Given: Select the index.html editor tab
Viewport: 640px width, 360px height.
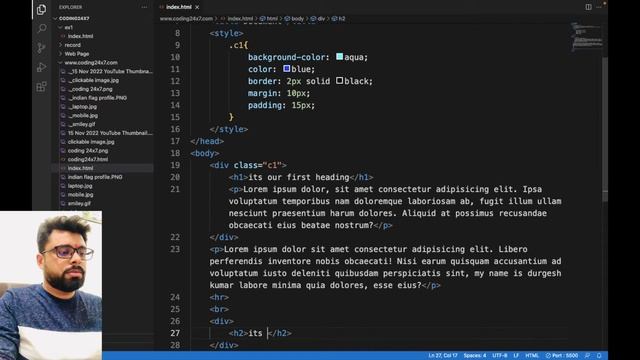Looking at the screenshot, I should (x=178, y=7).
